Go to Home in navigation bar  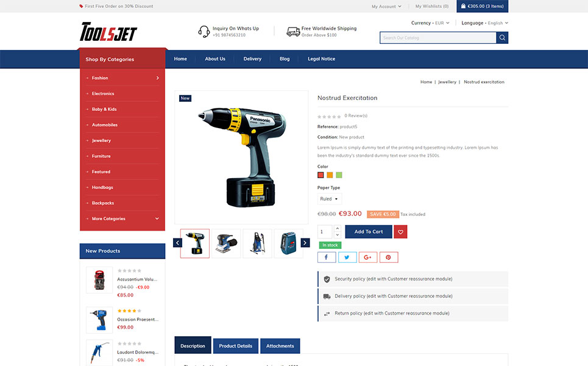pyautogui.click(x=180, y=59)
